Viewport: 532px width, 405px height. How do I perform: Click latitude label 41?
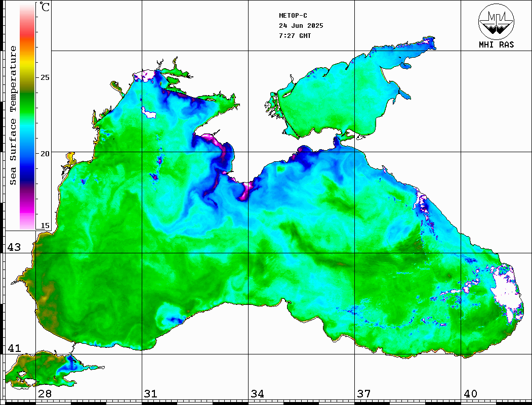click(x=14, y=348)
